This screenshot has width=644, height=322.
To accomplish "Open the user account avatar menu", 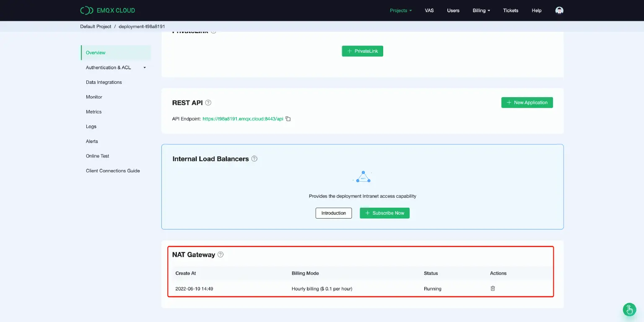I will tap(559, 10).
